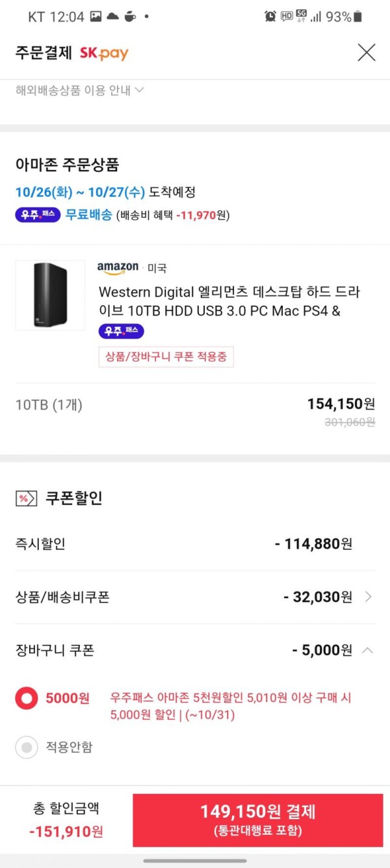Tap 상품/장바구니 쿠폰 적용중 label

(166, 357)
